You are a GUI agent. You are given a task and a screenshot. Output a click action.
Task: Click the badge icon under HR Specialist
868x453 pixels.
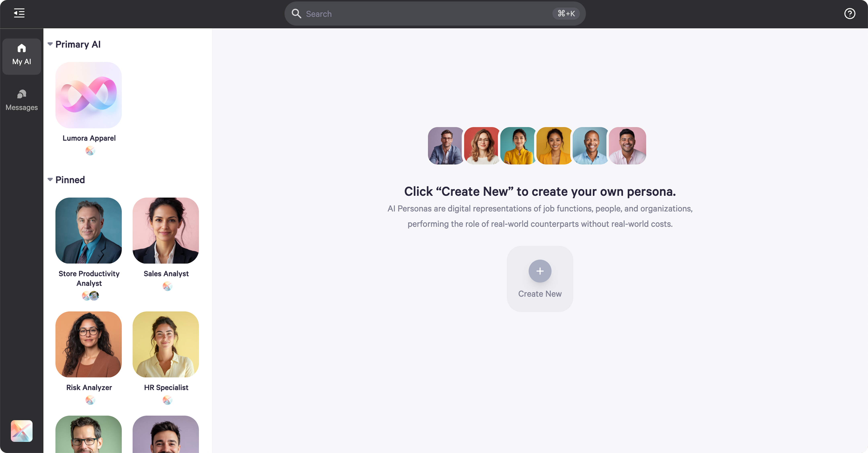coord(167,400)
